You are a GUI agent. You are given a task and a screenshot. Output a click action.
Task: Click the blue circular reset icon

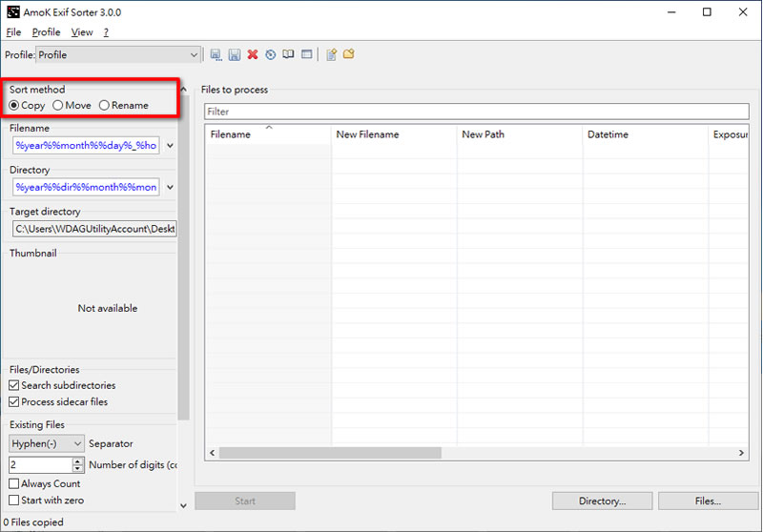271,54
